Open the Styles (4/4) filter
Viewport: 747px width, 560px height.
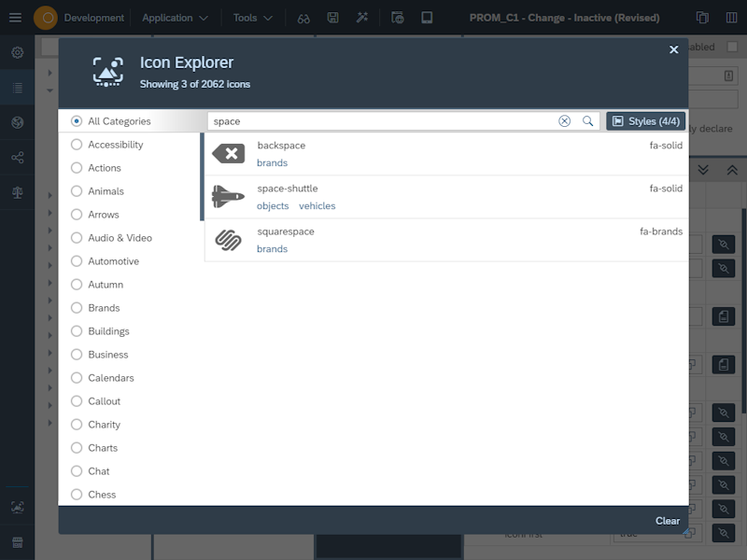tap(644, 120)
